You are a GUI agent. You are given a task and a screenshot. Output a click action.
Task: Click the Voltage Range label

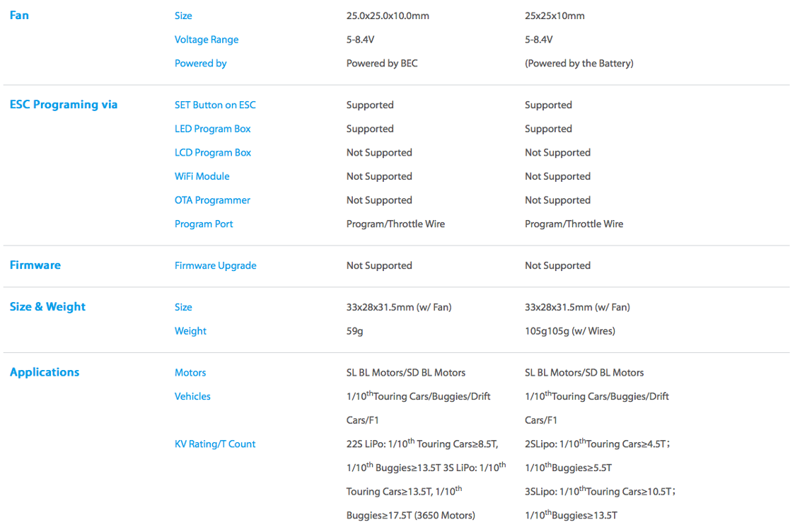207,40
